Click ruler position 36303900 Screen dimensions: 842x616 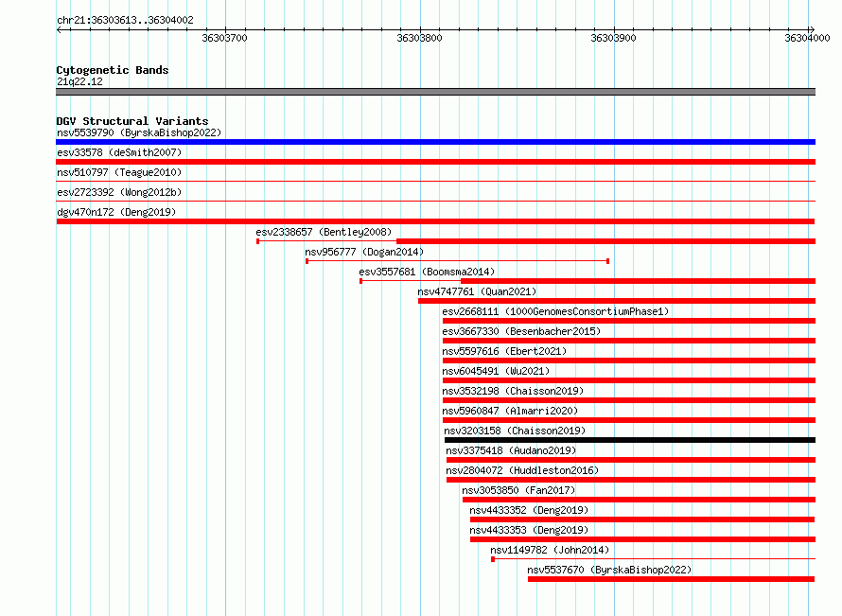point(613,38)
